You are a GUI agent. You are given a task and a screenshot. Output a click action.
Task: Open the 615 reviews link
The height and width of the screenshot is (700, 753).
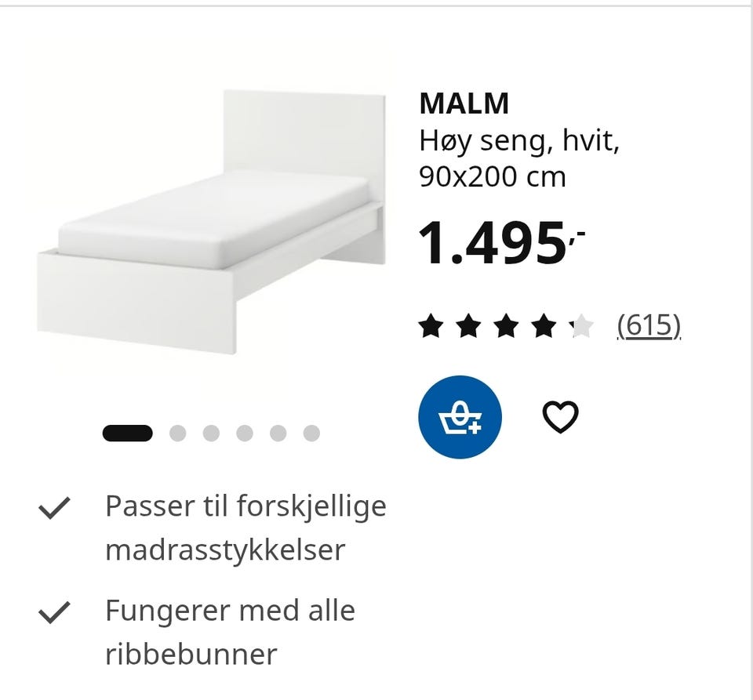coord(648,324)
